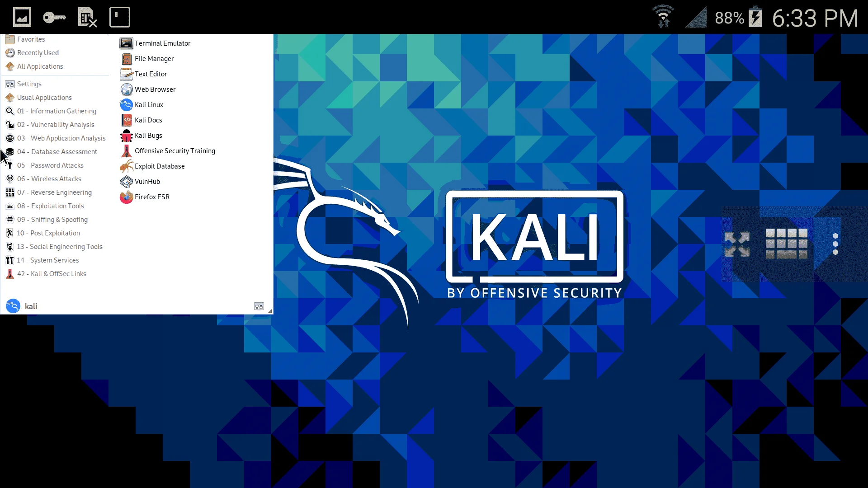Open 04 - Database Assessment category
Screen dimensions: 868x488
tap(51, 152)
